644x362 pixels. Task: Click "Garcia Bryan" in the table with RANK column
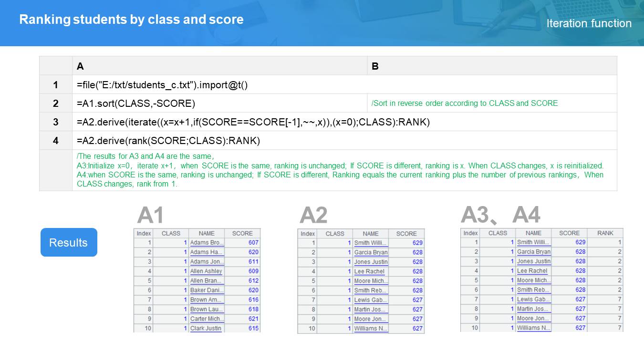pos(534,251)
